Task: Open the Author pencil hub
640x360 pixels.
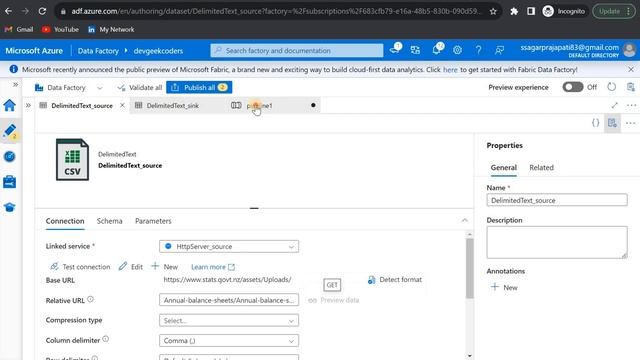Action: pyautogui.click(x=9, y=131)
